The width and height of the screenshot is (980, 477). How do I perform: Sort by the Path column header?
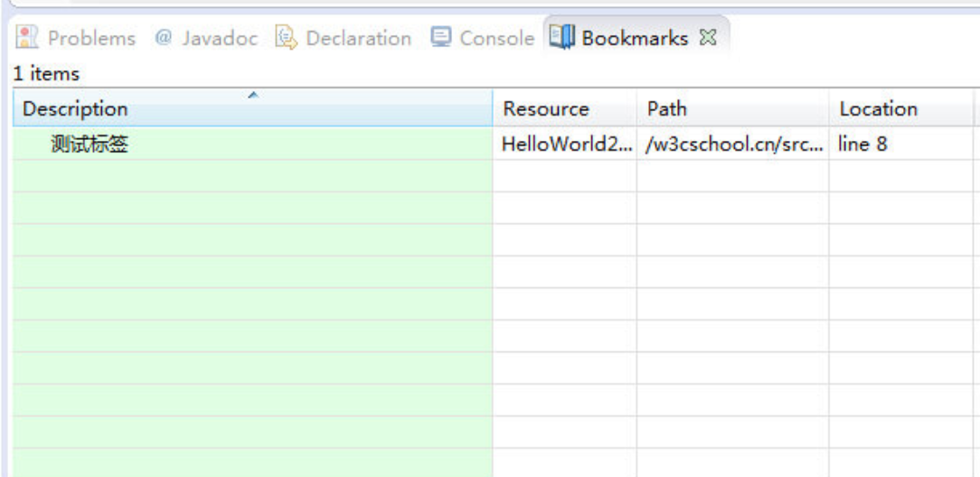click(733, 108)
